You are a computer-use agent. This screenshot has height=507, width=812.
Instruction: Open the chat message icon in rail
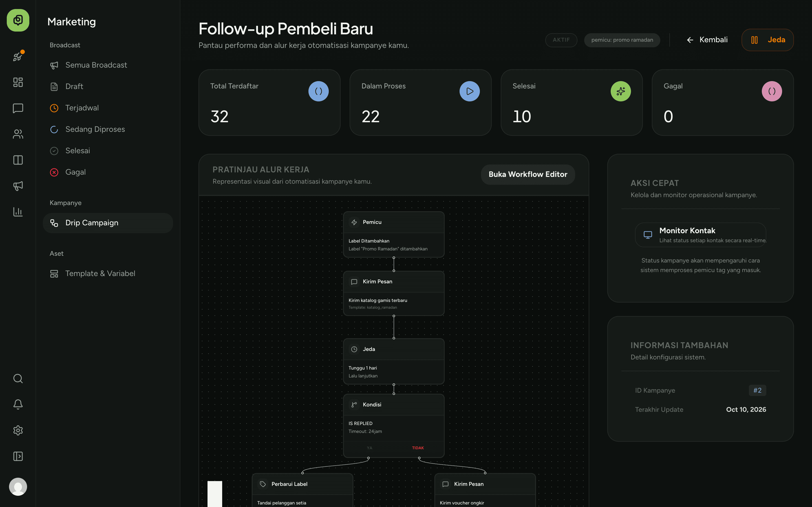(18, 108)
